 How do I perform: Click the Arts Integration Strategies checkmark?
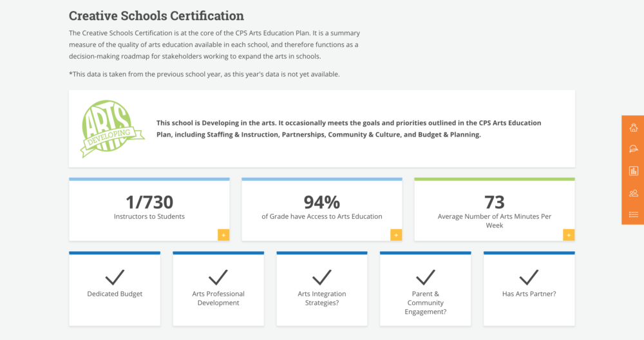321,277
